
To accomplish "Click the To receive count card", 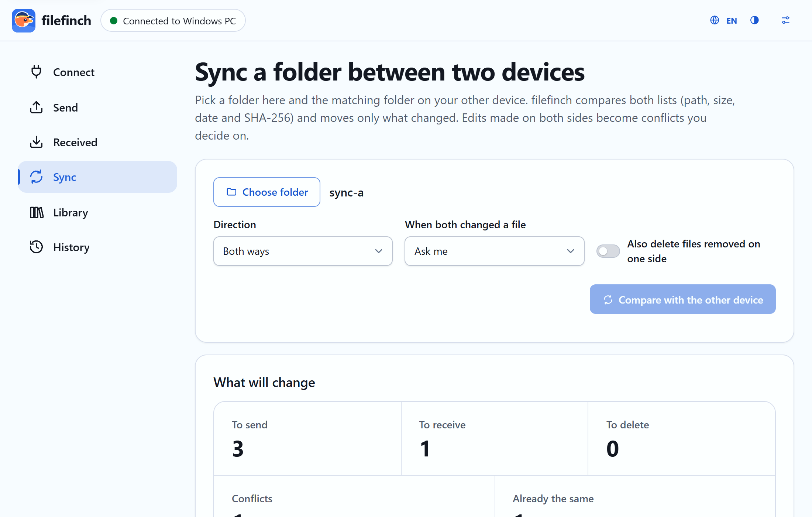I will [494, 438].
